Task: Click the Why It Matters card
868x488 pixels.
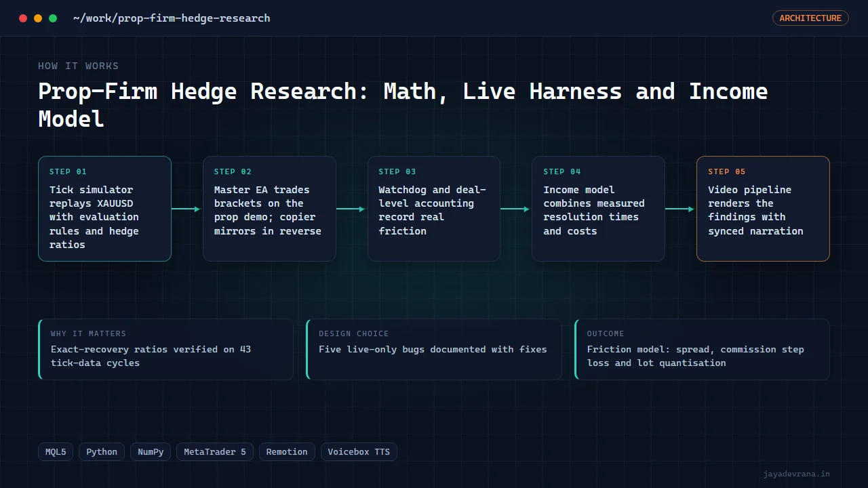Action: click(x=166, y=350)
